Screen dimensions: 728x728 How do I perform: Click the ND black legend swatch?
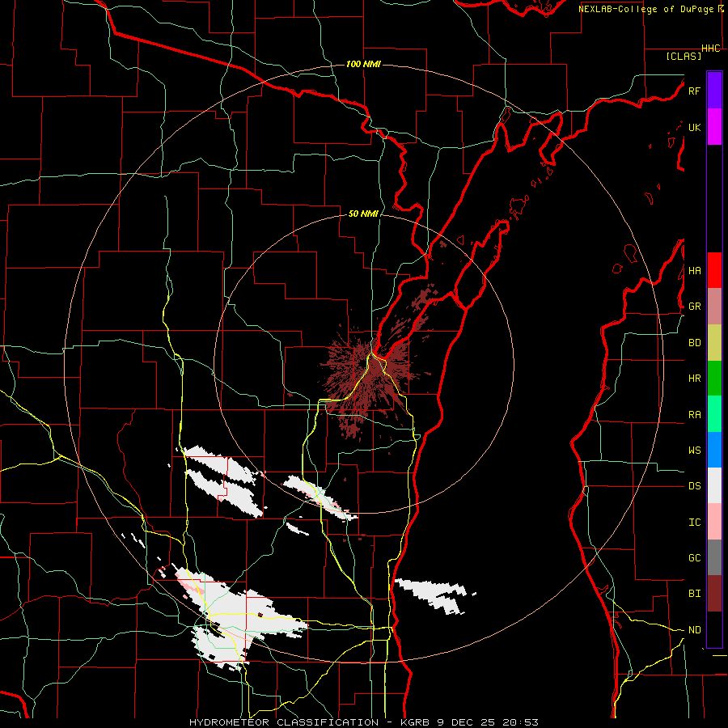714,629
